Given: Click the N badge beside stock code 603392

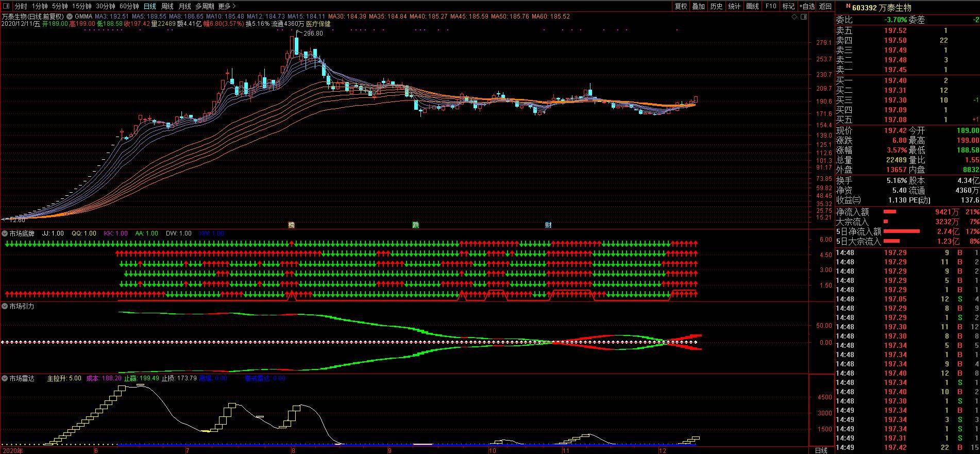Looking at the screenshot, I should 848,7.
